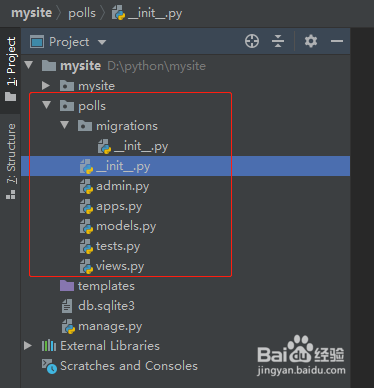Viewport: 374px width, 388px height.
Task: Select the root mysite D:\python\mysite row
Action: 185,66
